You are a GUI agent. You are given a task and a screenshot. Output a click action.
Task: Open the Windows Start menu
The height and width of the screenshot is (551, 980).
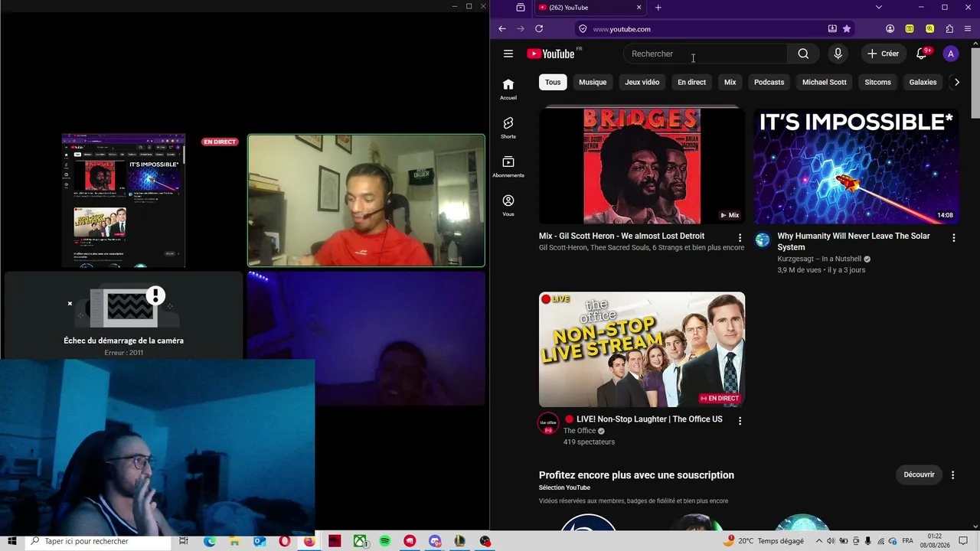(12, 541)
